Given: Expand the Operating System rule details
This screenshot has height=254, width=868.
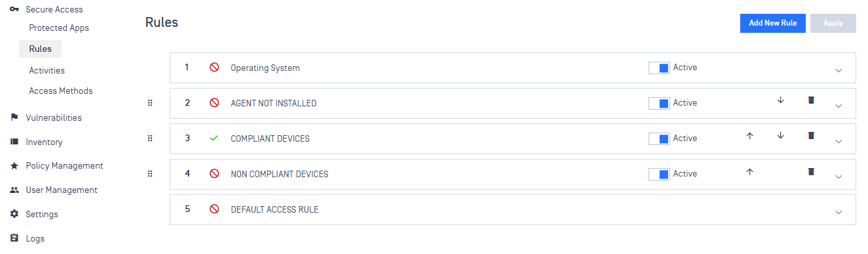Looking at the screenshot, I should coord(839,71).
